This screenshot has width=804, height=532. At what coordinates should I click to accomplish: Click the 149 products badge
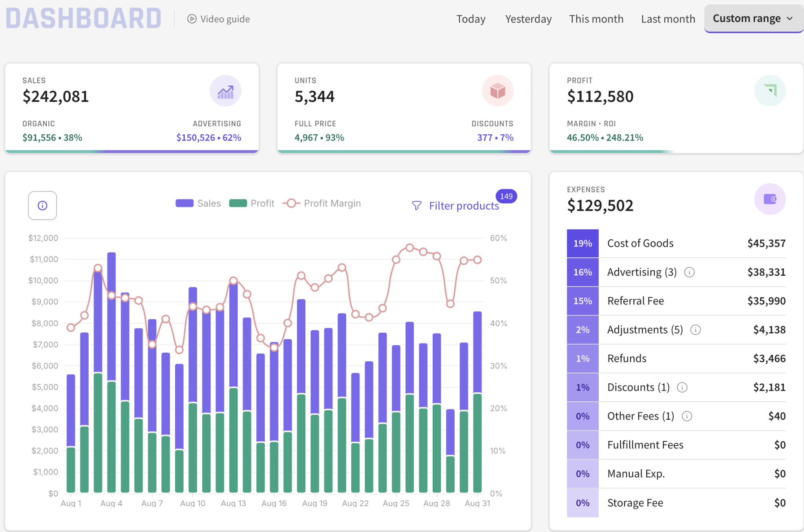tap(506, 196)
